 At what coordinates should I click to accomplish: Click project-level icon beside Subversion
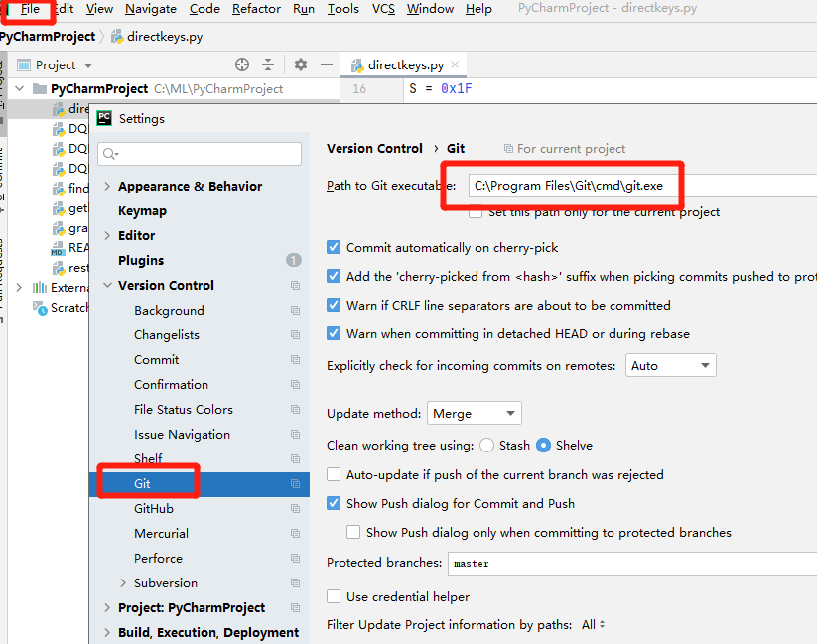coord(296,582)
